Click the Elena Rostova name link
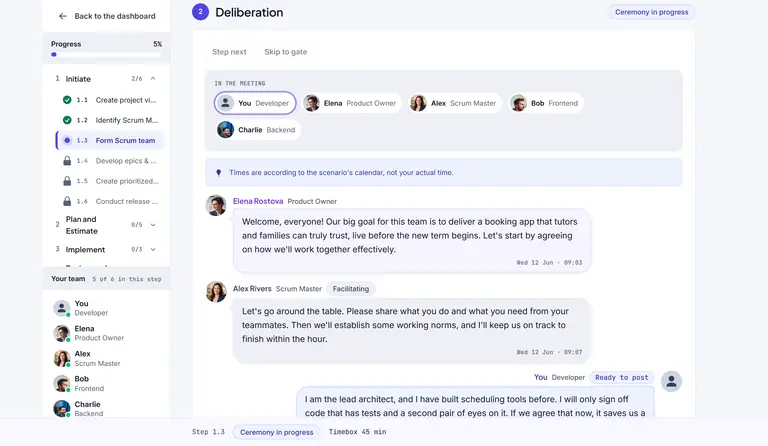Viewport: 768px width, 446px height. coord(258,201)
